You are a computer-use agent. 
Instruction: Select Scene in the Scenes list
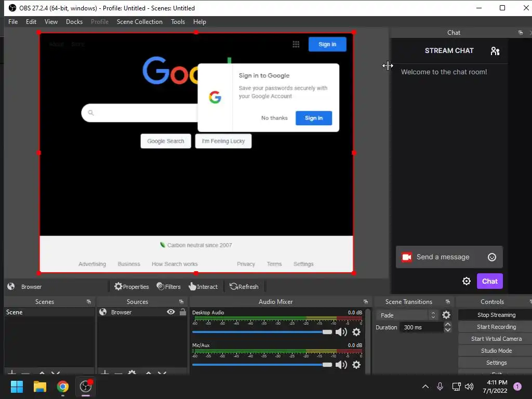(x=49, y=312)
